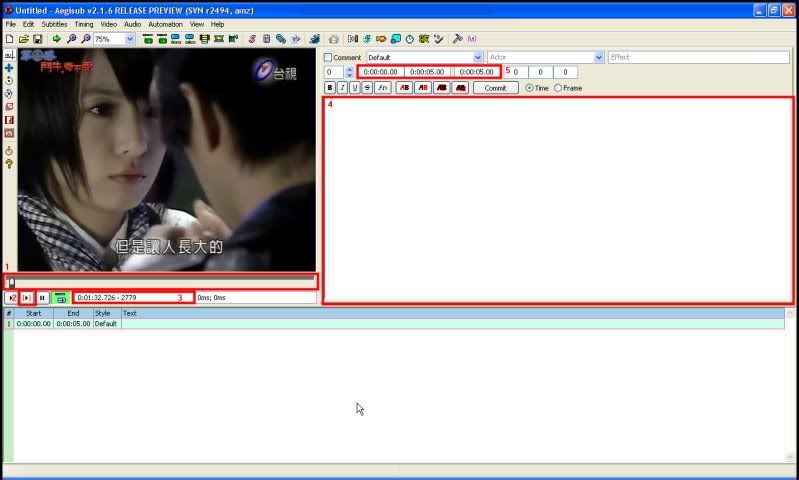Open the Properties clipboard icon

(266, 39)
